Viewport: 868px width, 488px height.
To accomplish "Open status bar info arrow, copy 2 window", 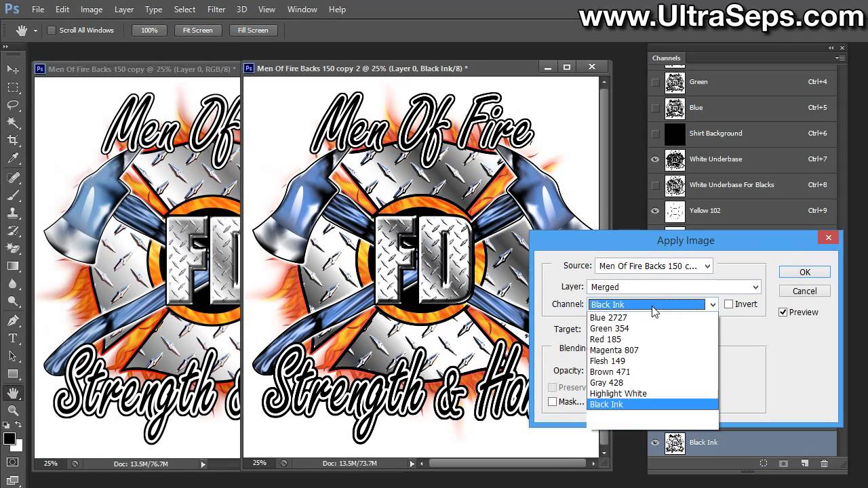I will point(412,464).
